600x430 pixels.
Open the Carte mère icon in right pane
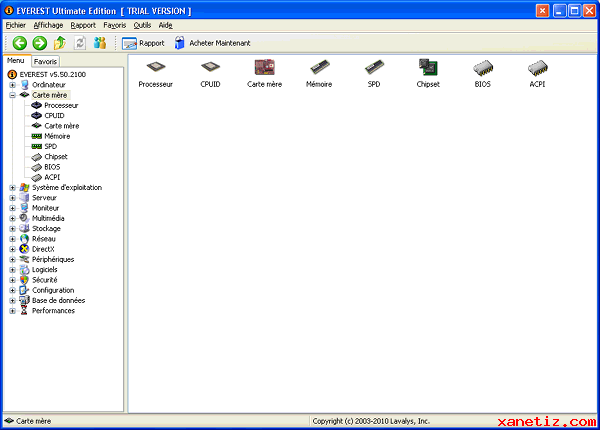click(264, 73)
